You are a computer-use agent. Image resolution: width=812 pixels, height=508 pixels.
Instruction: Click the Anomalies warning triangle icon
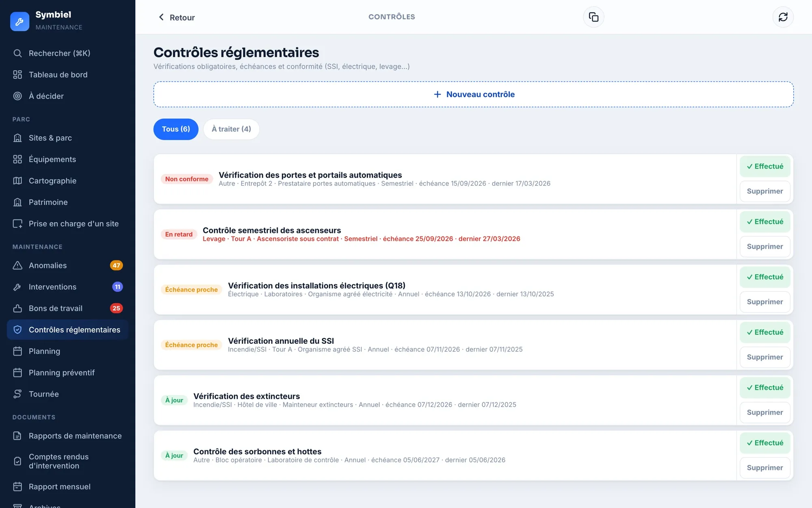[17, 265]
